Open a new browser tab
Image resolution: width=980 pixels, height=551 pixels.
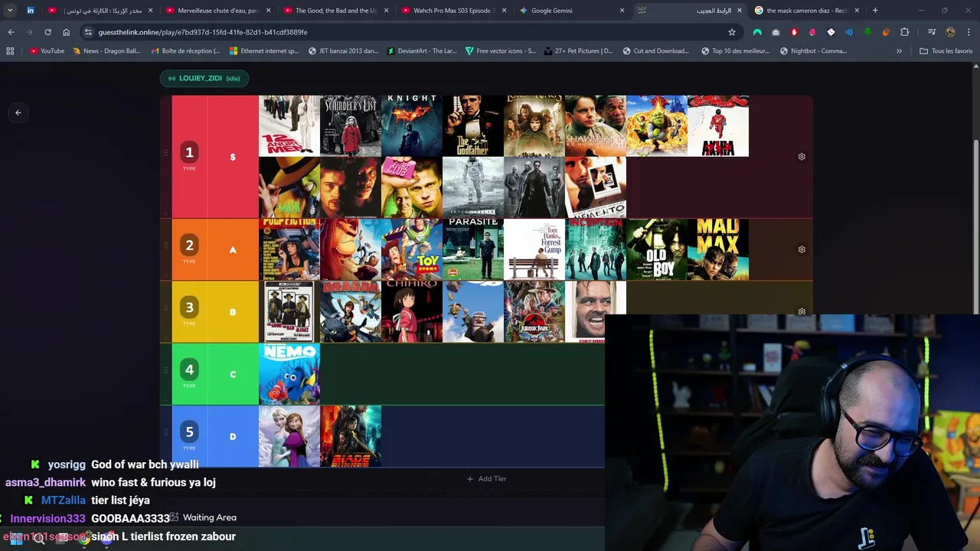[x=875, y=11]
